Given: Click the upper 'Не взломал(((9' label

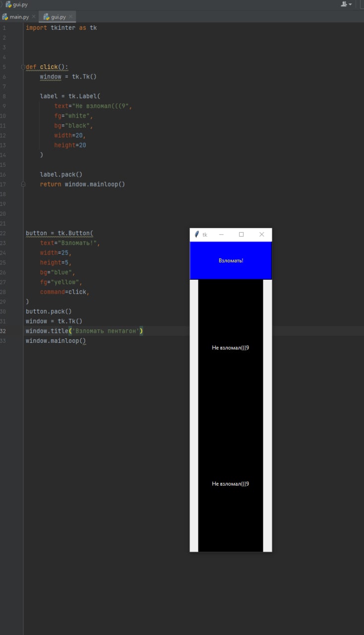Looking at the screenshot, I should (x=231, y=348).
